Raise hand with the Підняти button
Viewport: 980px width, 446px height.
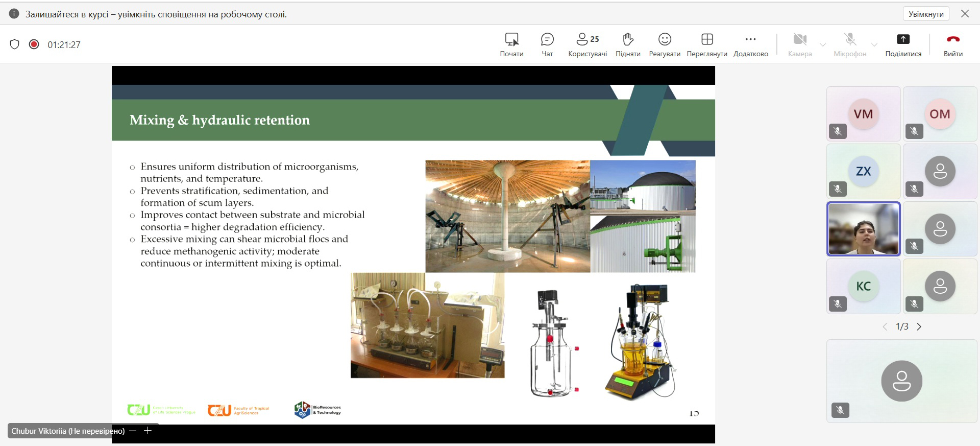pyautogui.click(x=628, y=44)
